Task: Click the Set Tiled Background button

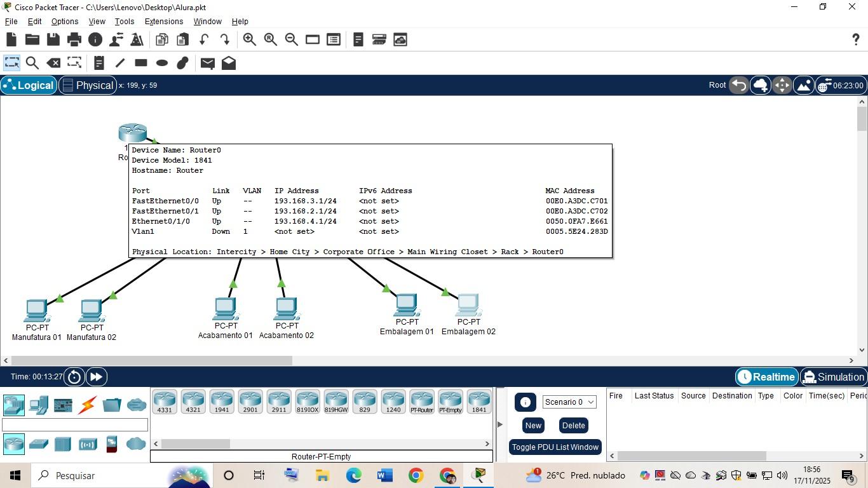Action: pos(803,85)
